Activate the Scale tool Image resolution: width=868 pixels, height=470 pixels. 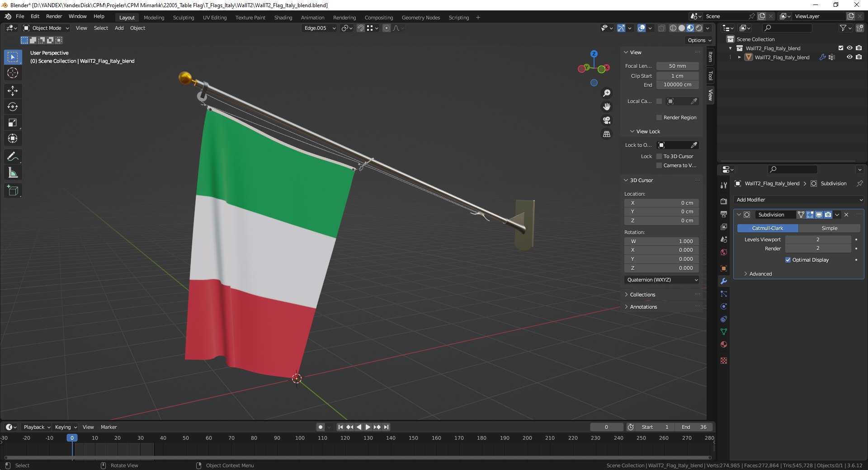click(13, 122)
